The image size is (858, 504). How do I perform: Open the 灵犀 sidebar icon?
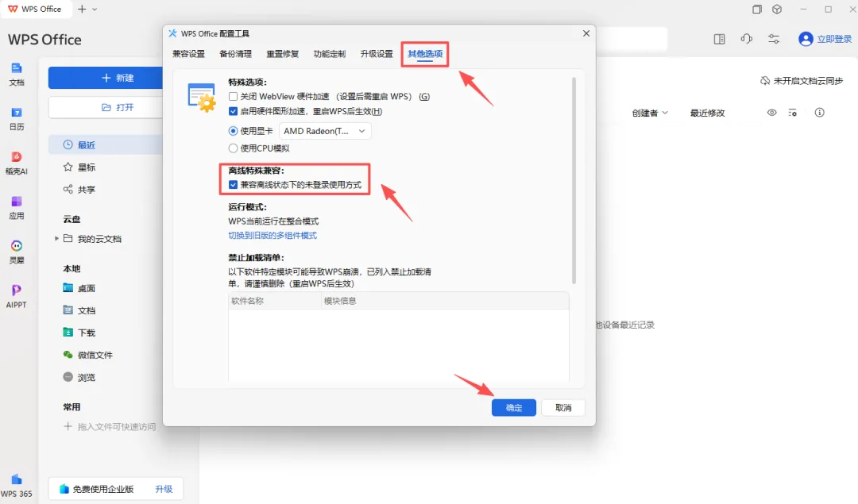point(17,252)
